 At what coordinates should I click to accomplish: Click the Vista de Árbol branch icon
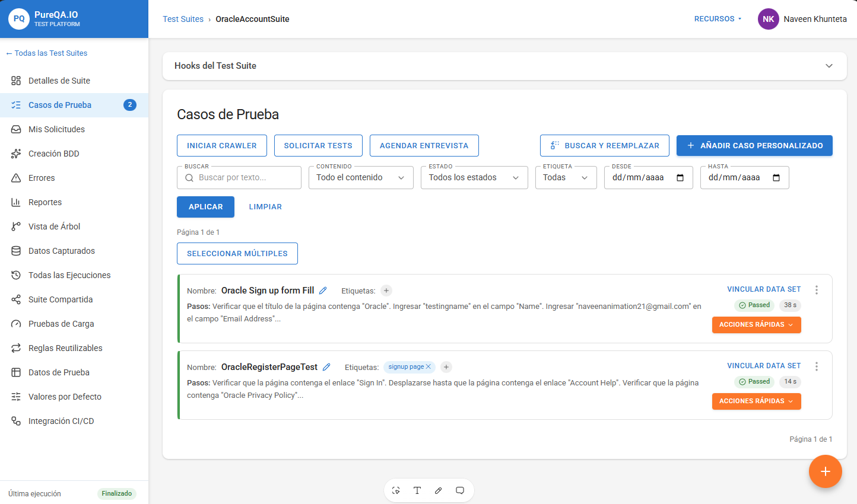click(16, 227)
